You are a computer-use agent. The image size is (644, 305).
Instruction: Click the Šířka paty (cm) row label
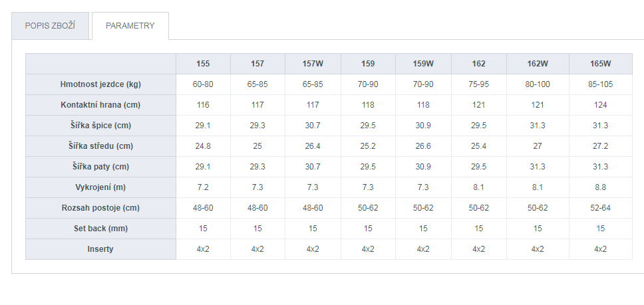tap(100, 167)
